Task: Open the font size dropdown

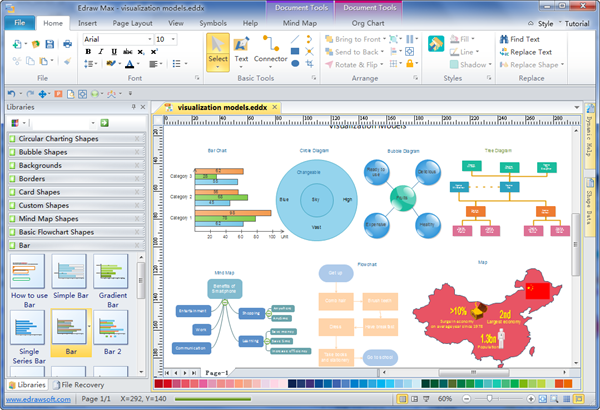Action: click(173, 39)
